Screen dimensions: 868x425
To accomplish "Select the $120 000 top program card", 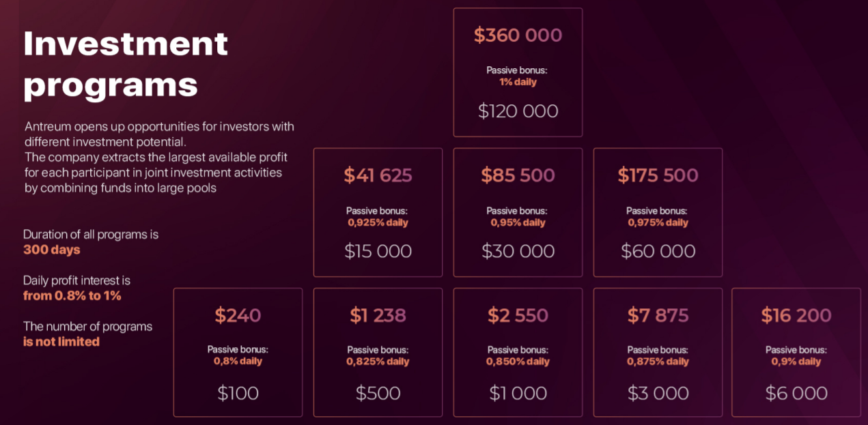I will [518, 72].
